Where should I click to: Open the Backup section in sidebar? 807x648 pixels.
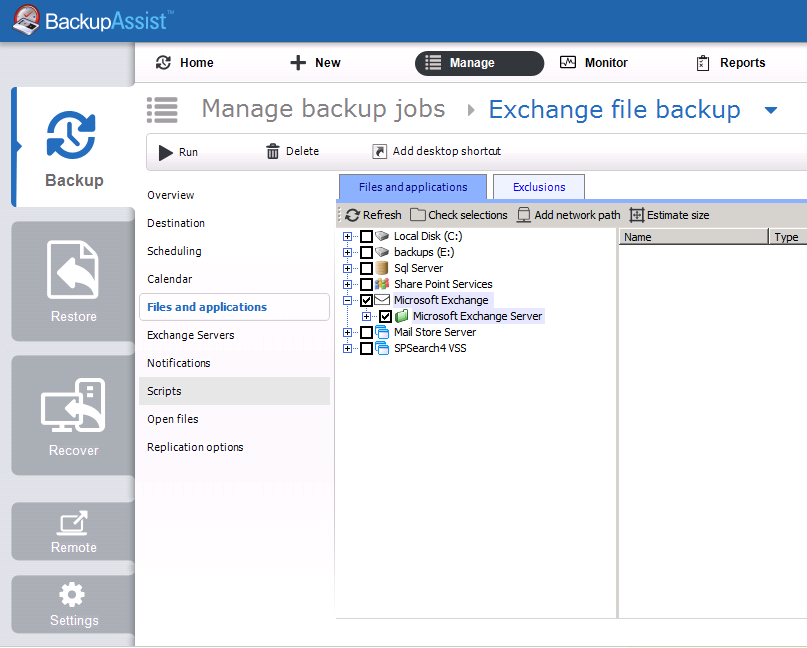pyautogui.click(x=73, y=147)
